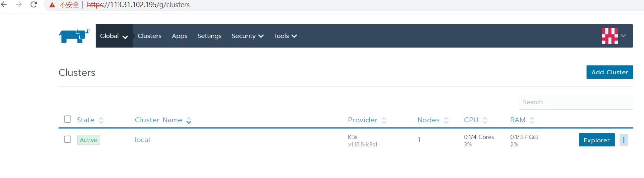Launch the Explorer button for local

coord(597,140)
